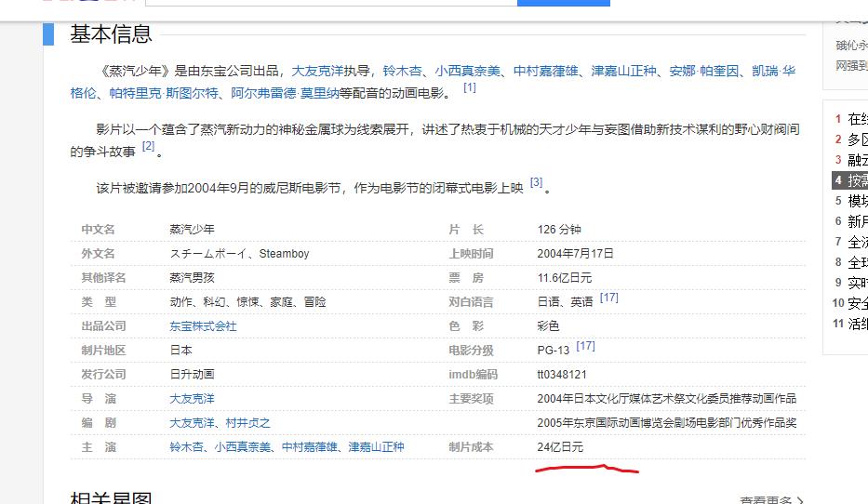The height and width of the screenshot is (504, 868).
Task: Click citation [3] after 闭幕式电影上映
Action: tap(537, 182)
